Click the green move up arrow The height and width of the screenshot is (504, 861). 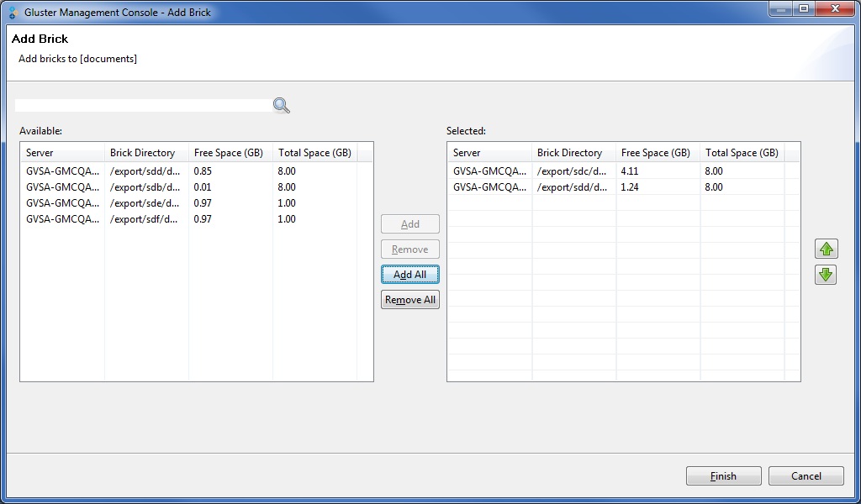pos(825,249)
